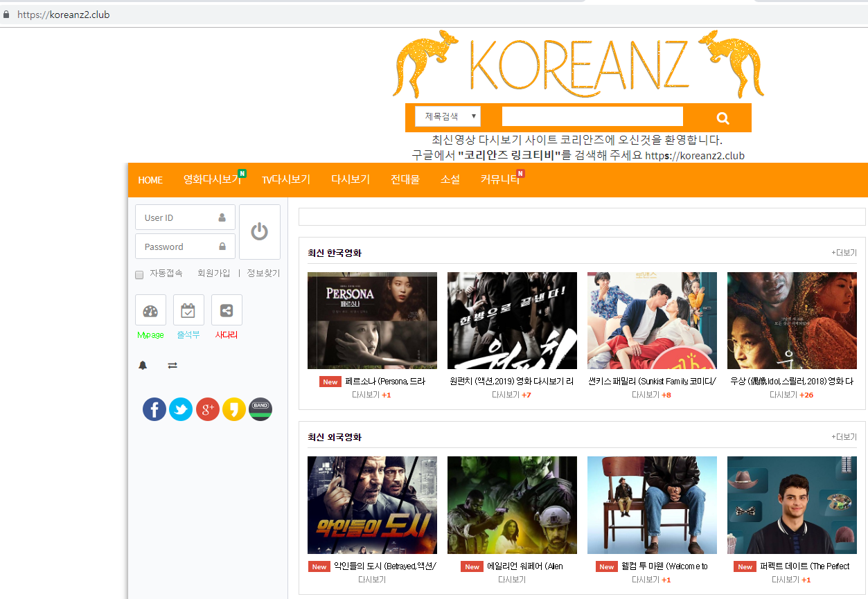Focus the Password input field
The height and width of the screenshot is (599, 868).
185,247
